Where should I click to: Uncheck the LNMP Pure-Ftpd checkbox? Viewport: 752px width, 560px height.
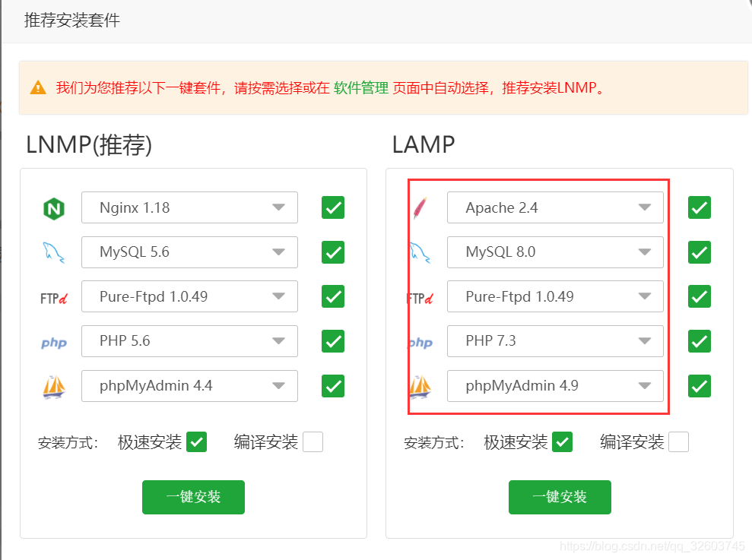click(333, 296)
